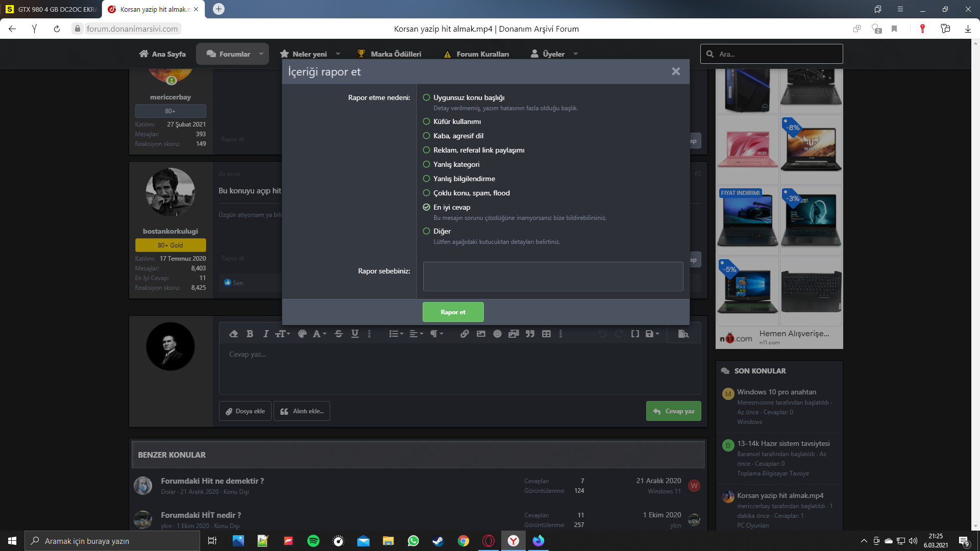Open the list formatting dropdown
Image resolution: width=980 pixels, height=551 pixels.
tap(396, 334)
